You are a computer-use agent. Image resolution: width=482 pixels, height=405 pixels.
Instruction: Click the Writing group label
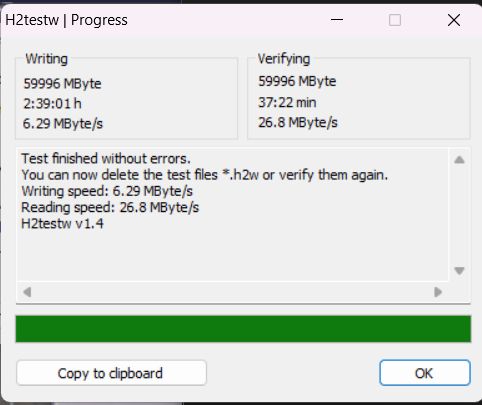tap(47, 59)
